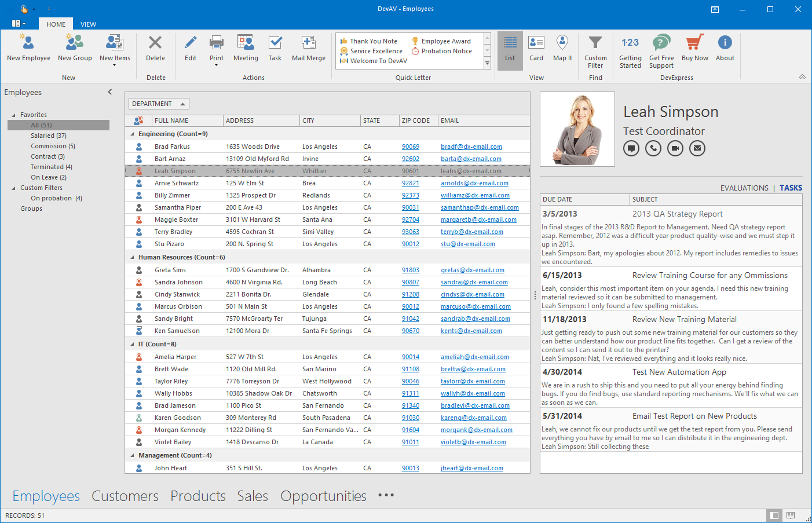
Task: Switch to the EVALUATIONS tab
Action: [744, 188]
